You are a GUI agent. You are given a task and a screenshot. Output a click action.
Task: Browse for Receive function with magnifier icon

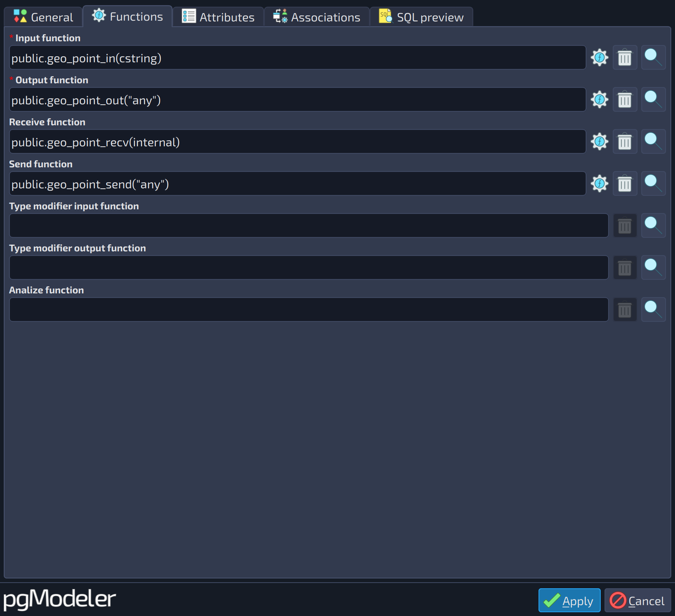[653, 142]
